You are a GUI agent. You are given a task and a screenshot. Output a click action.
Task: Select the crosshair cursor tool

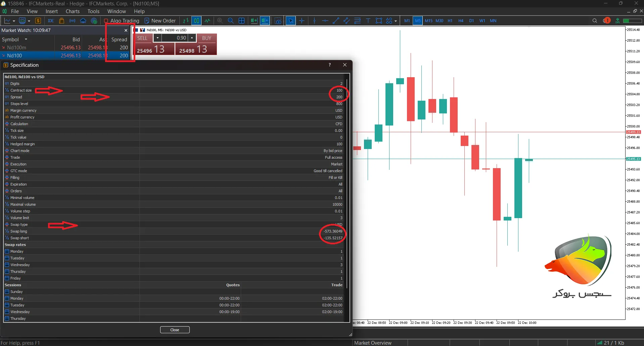point(302,21)
